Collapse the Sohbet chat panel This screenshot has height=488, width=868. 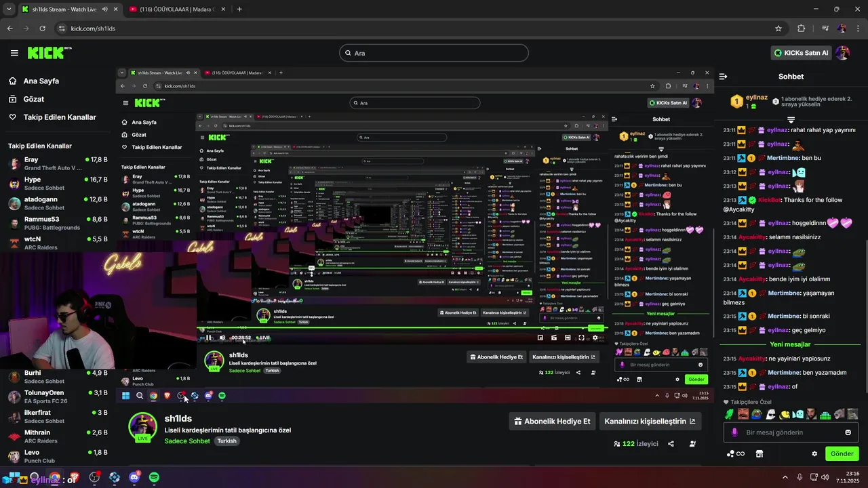tap(723, 77)
